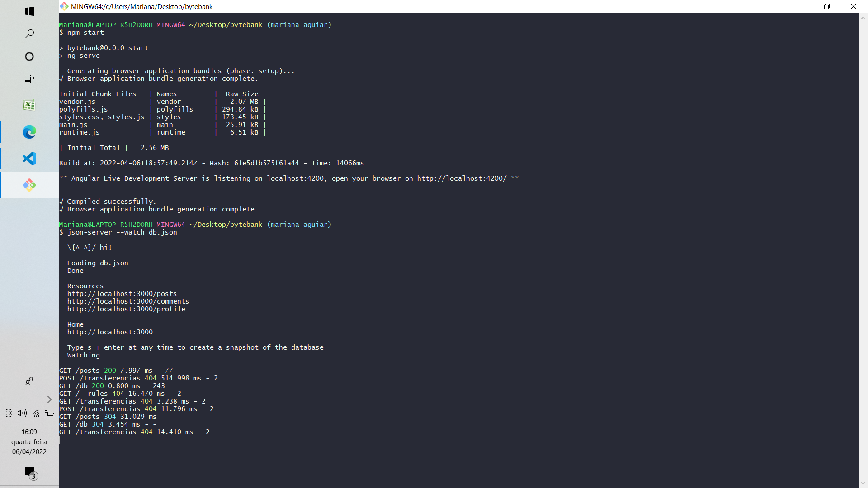Open network Wi-Fi tray icon
Viewport: 868px width, 488px height.
click(x=36, y=413)
